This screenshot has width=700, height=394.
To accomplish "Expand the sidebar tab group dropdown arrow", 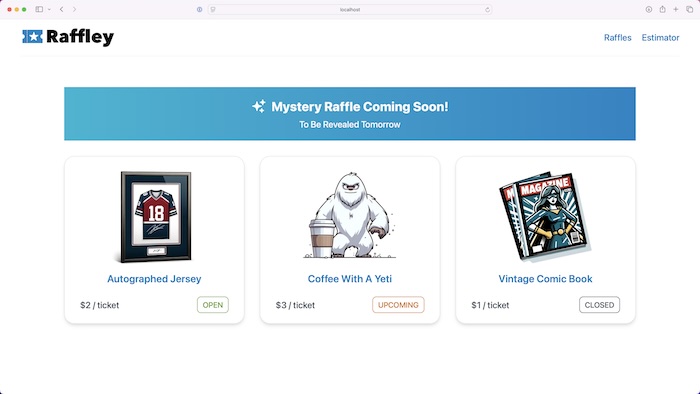I will point(49,9).
